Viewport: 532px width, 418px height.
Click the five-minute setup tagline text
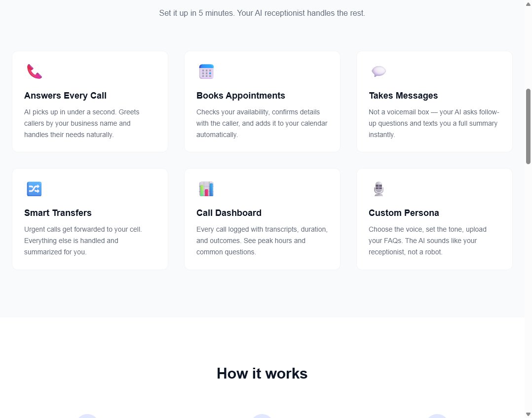click(x=262, y=13)
